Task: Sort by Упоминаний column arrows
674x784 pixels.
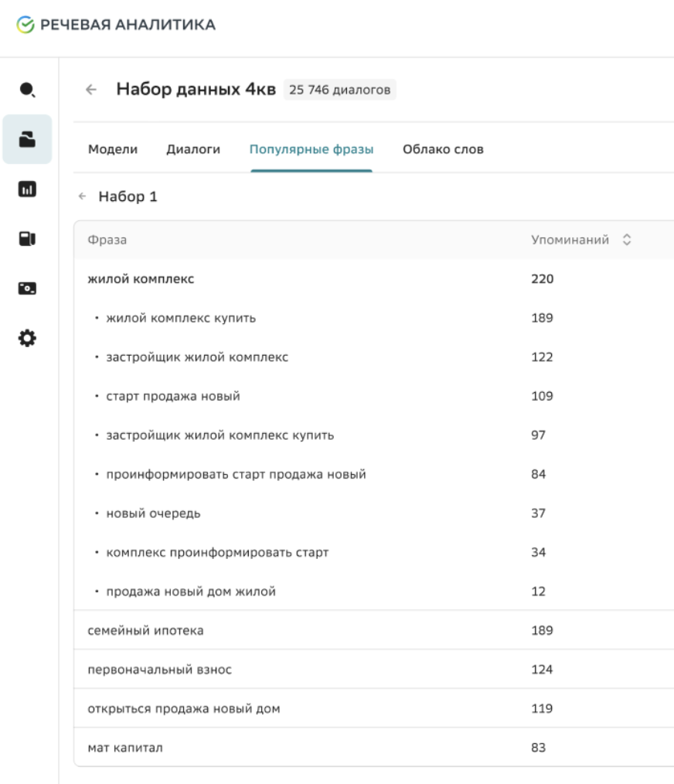Action: click(628, 240)
